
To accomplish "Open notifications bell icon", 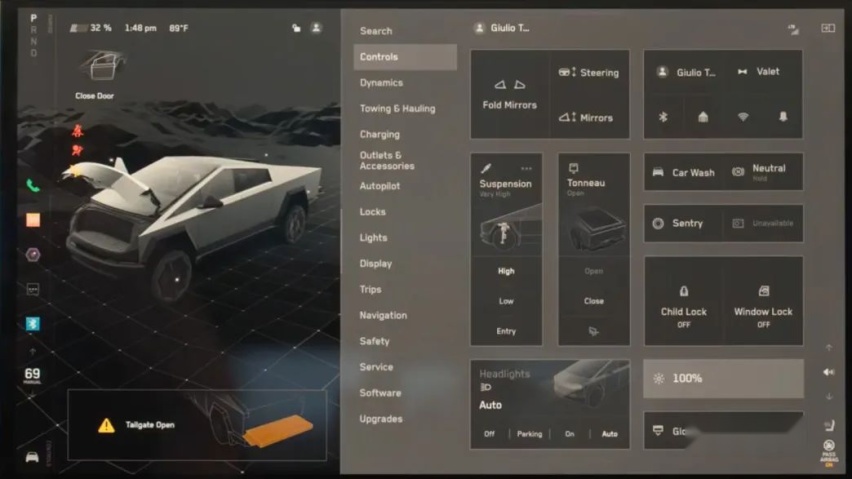I will pos(783,117).
